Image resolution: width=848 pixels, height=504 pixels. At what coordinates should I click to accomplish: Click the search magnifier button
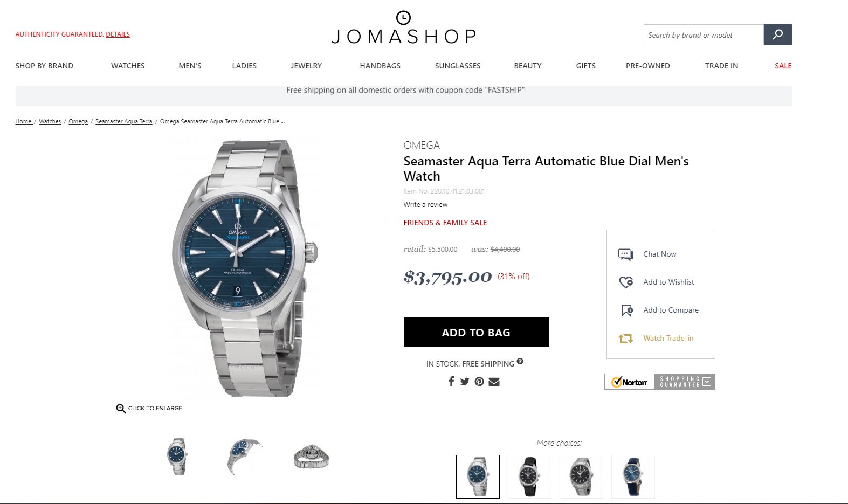point(777,34)
